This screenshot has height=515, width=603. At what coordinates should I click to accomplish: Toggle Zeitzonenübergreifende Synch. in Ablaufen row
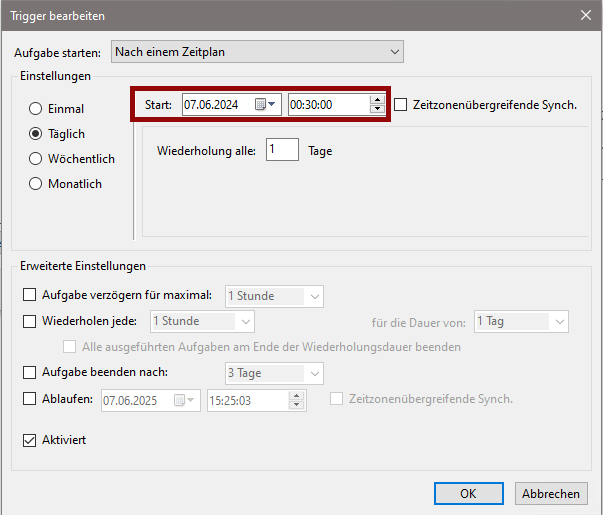pos(336,399)
